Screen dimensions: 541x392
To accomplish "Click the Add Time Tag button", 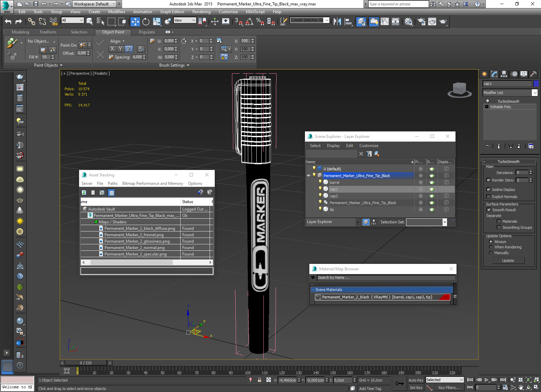I will pos(370,389).
